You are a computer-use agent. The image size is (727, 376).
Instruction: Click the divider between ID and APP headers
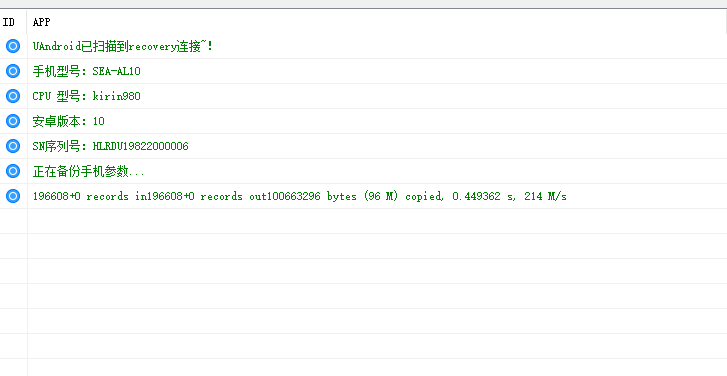[x=27, y=22]
